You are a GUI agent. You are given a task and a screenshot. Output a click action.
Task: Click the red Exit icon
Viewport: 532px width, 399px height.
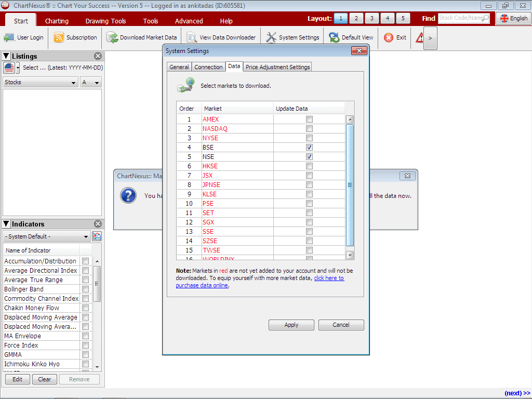pos(389,37)
